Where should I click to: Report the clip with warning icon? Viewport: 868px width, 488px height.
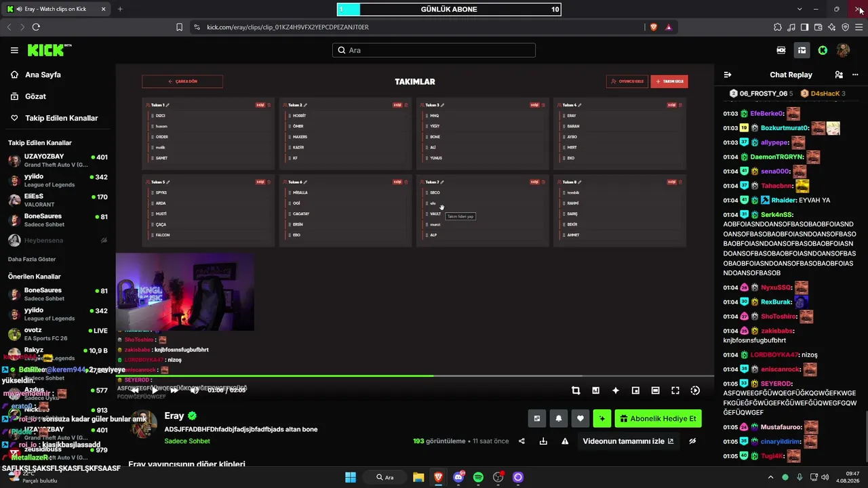(x=565, y=441)
